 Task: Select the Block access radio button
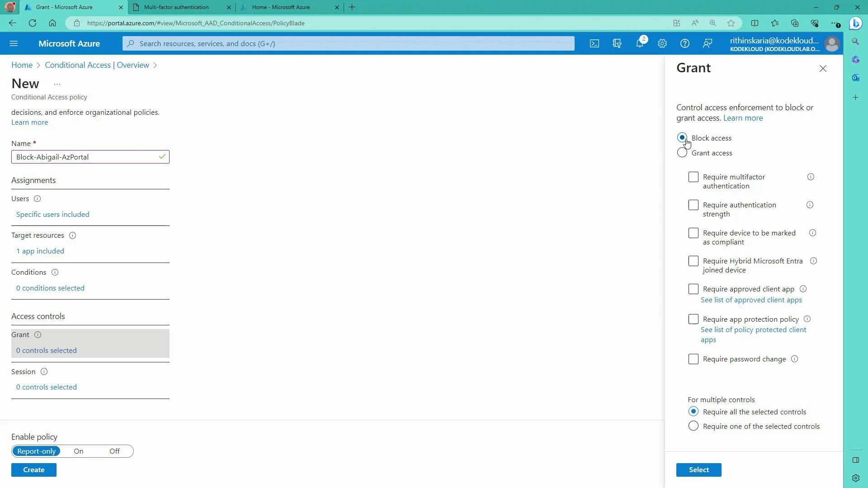point(682,138)
